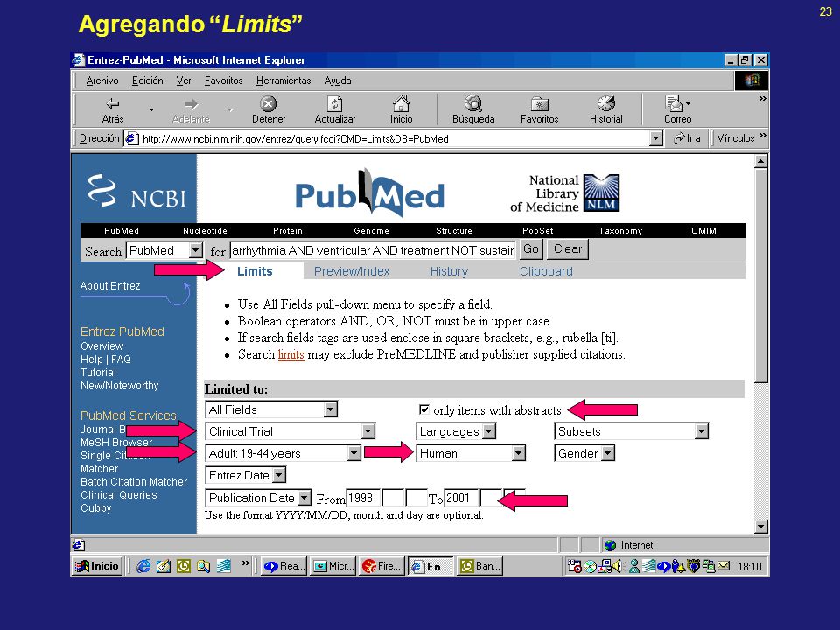Open the Adult: 19-44 years age dropdown
Viewport: 840px width, 630px height.
click(283, 454)
